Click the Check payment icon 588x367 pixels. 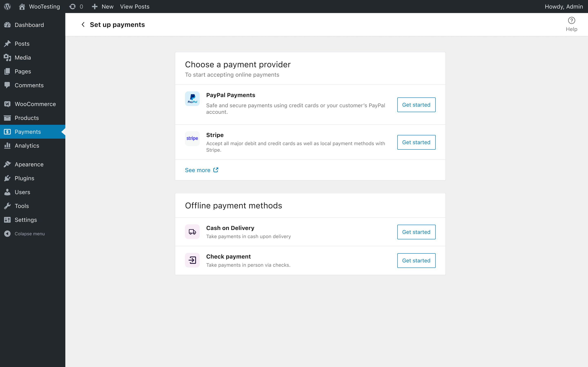point(192,260)
